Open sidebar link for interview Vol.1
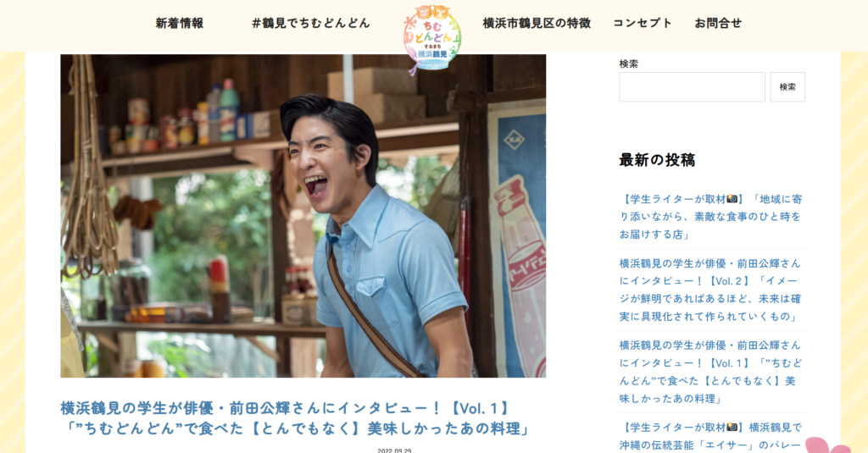Screen dimensions: 868x453 click(711, 372)
